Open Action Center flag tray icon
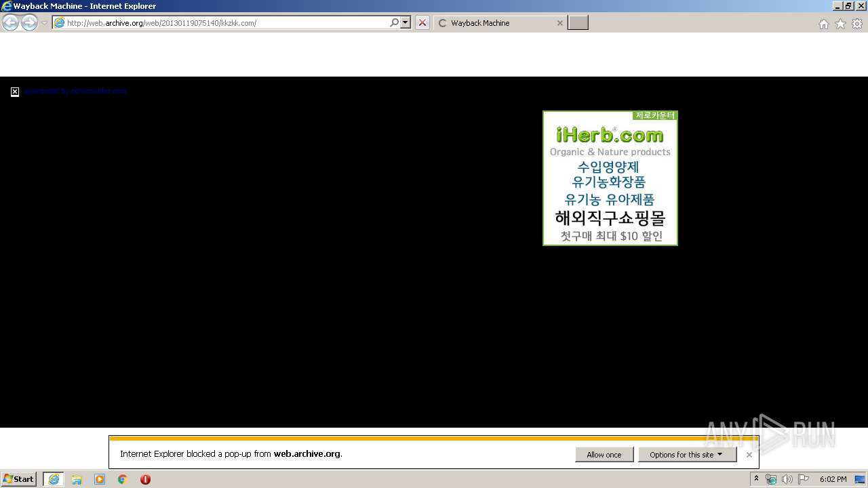The width and height of the screenshot is (868, 488). pos(804,479)
